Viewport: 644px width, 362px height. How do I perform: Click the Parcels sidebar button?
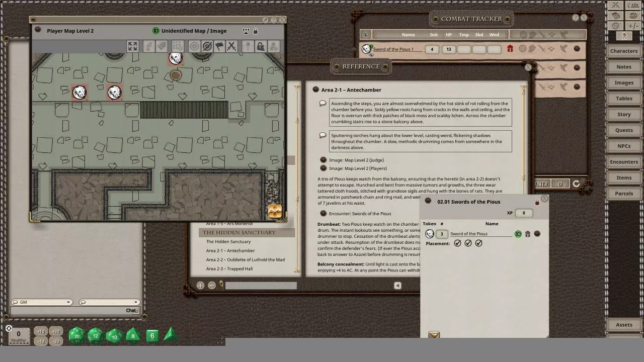(624, 194)
